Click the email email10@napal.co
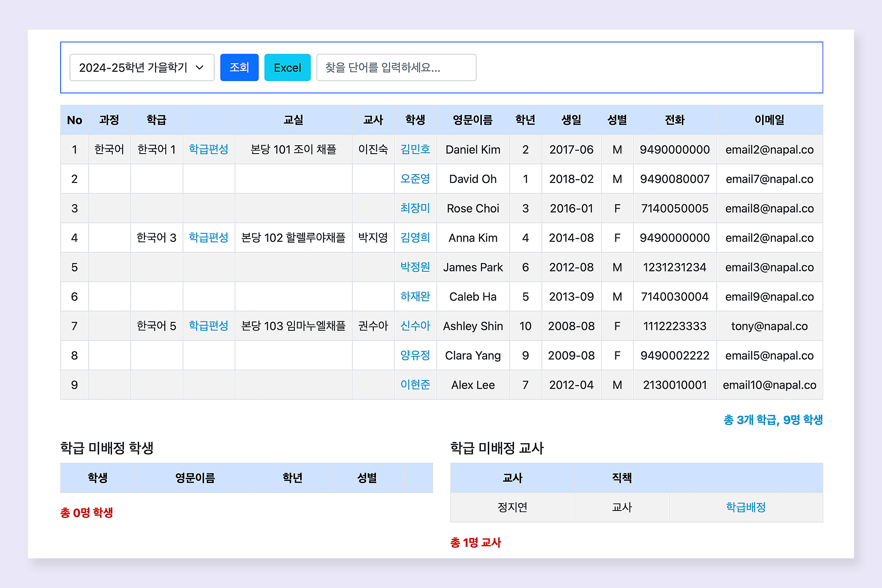Screen dimensions: 882x588 click(769, 385)
